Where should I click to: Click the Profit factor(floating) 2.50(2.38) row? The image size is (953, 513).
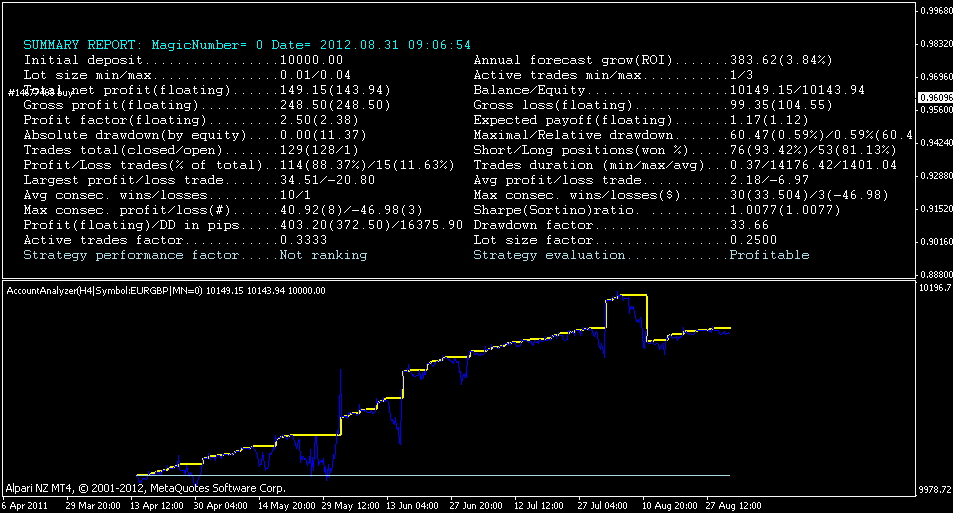191,120
